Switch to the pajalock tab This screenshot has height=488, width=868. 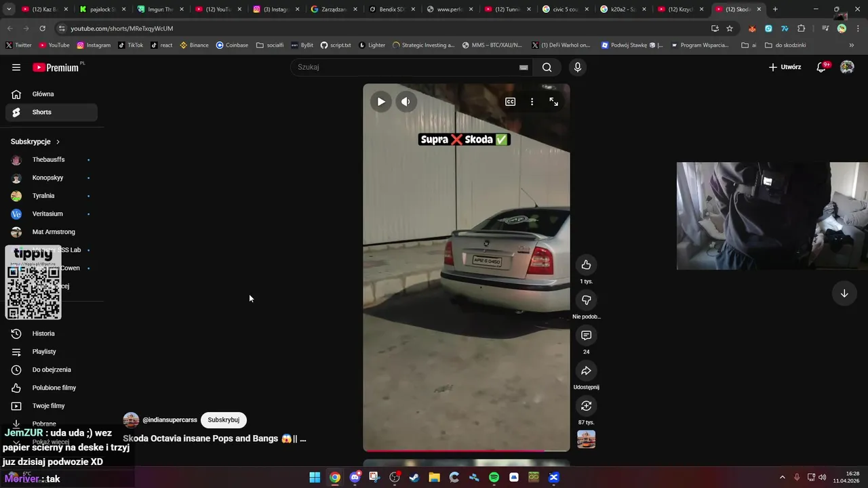[x=102, y=9]
